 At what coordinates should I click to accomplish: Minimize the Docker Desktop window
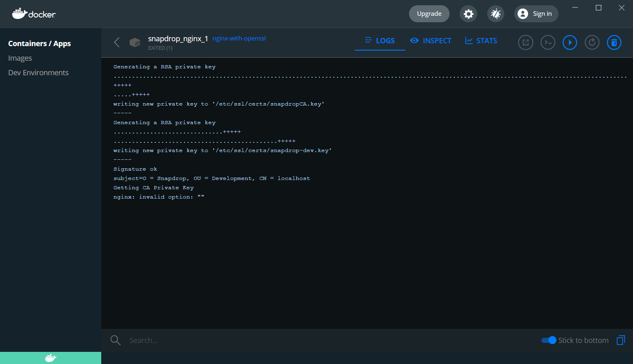pyautogui.click(x=575, y=8)
